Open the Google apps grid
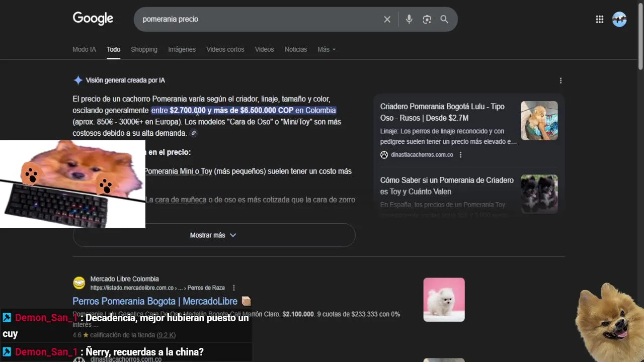The image size is (644, 362). coord(600,19)
